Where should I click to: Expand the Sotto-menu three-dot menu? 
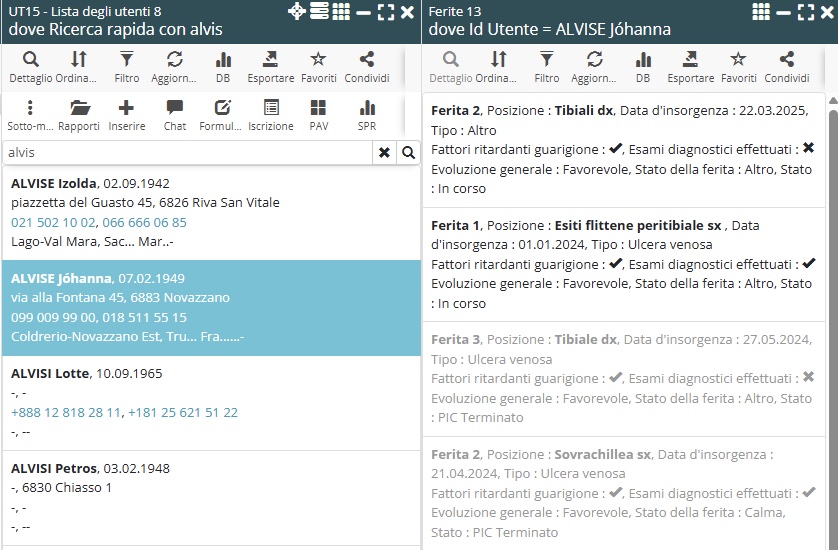pyautogui.click(x=30, y=116)
